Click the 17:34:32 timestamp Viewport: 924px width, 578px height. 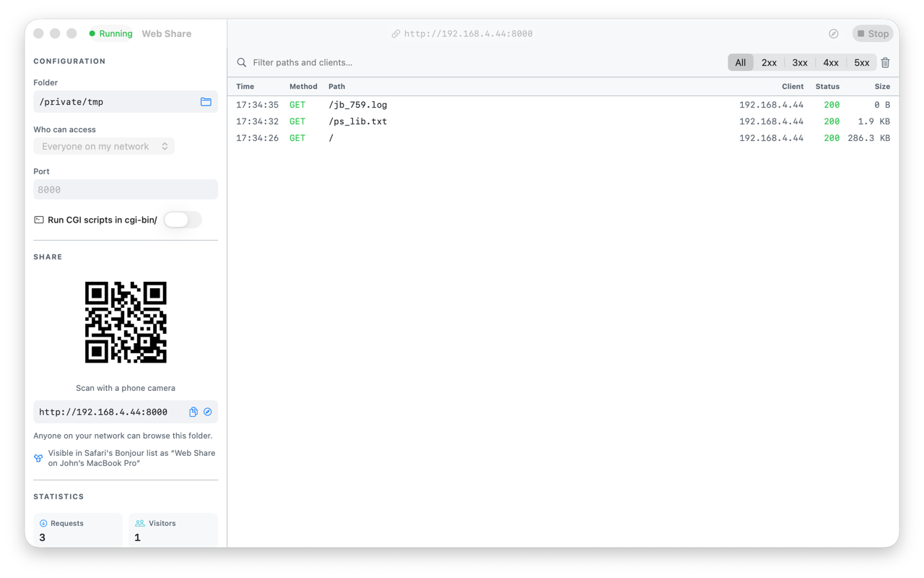(x=257, y=121)
